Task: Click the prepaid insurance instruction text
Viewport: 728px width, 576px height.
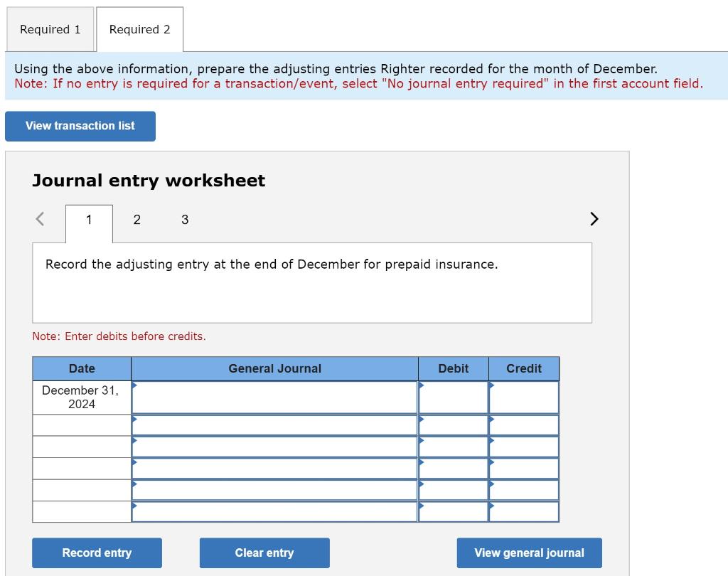Action: (272, 265)
